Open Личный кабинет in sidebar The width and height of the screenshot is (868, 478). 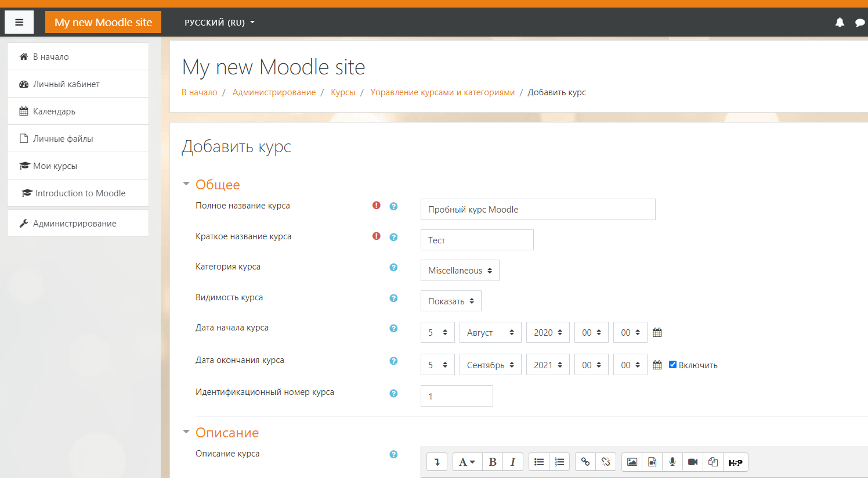click(x=78, y=84)
